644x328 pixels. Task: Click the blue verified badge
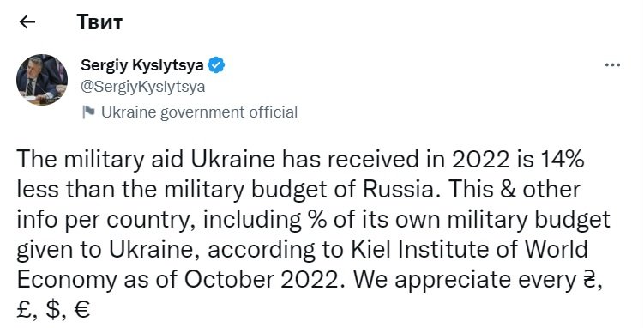pos(216,65)
